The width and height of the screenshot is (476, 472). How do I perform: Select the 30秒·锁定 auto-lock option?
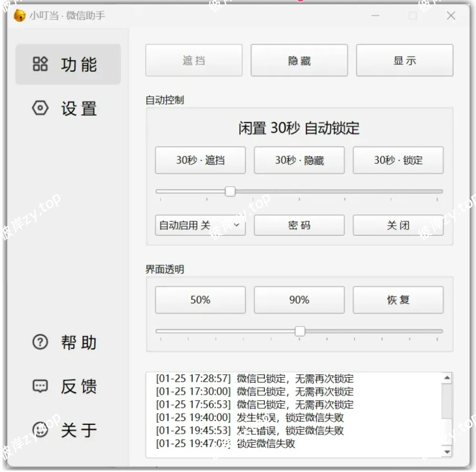click(398, 160)
